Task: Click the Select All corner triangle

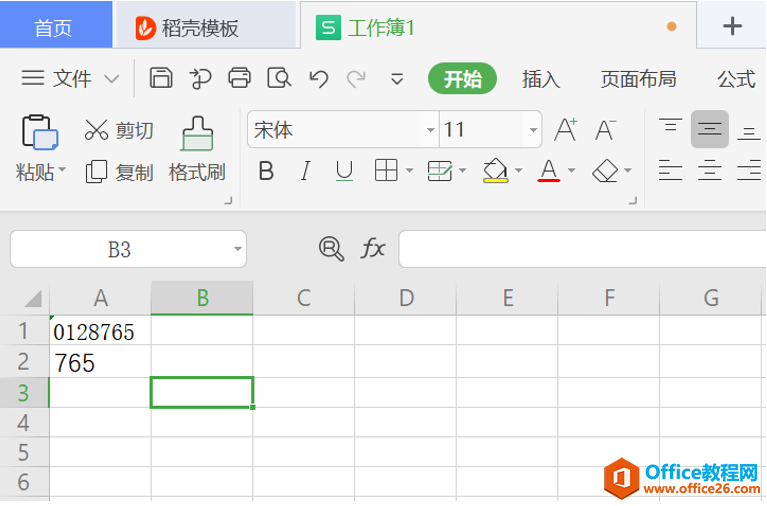Action: click(33, 298)
